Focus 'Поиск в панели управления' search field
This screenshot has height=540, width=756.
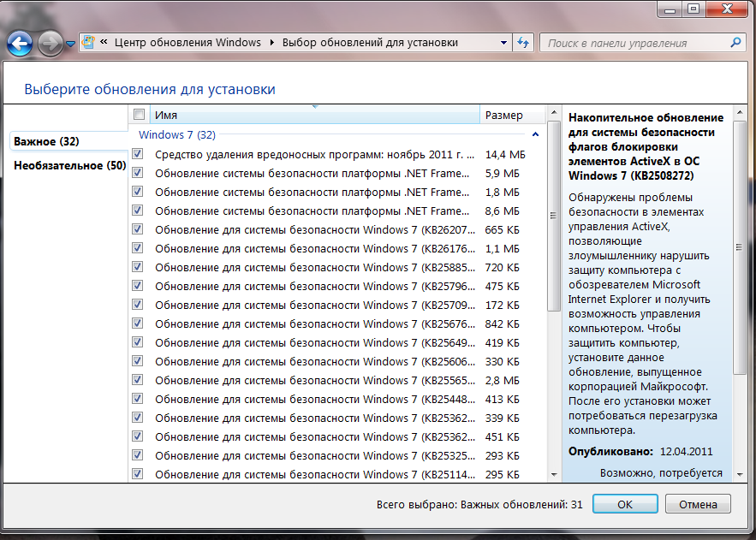pyautogui.click(x=636, y=43)
